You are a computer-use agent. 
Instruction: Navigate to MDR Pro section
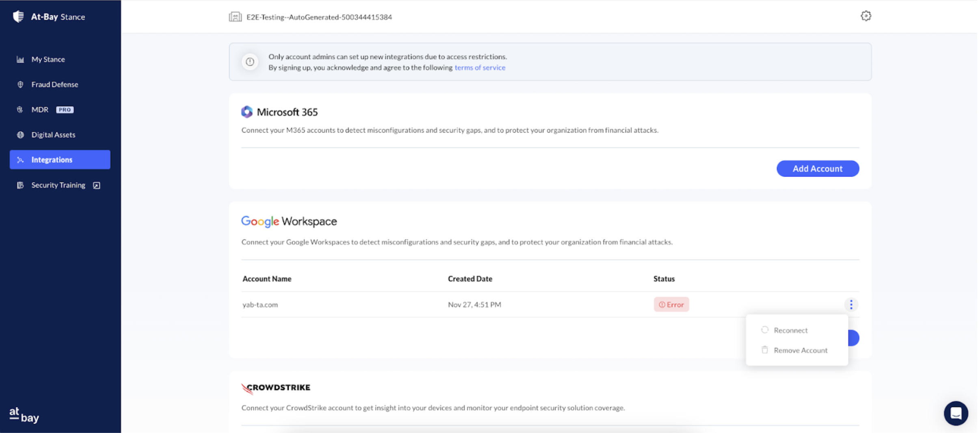coord(40,110)
